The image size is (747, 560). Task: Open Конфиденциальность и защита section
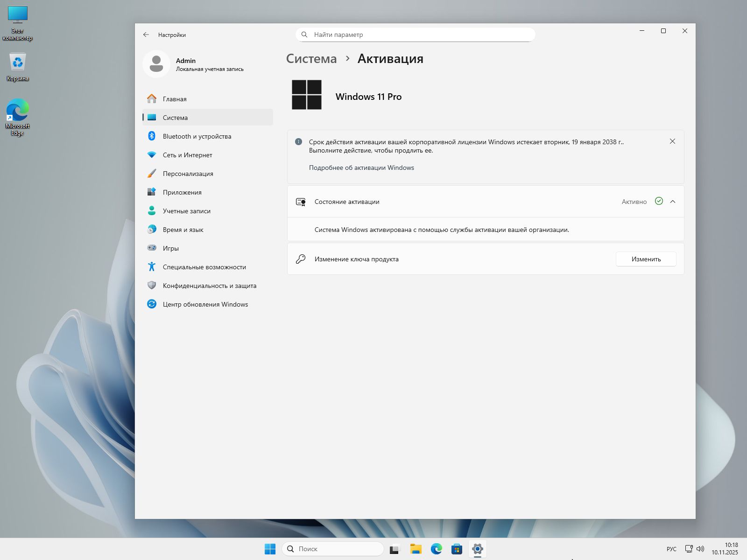pyautogui.click(x=209, y=286)
